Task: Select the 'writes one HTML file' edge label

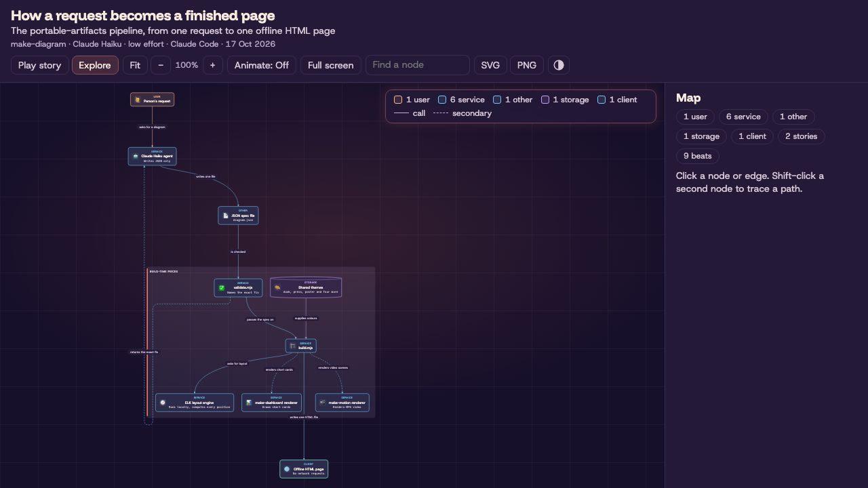Action: [x=304, y=418]
